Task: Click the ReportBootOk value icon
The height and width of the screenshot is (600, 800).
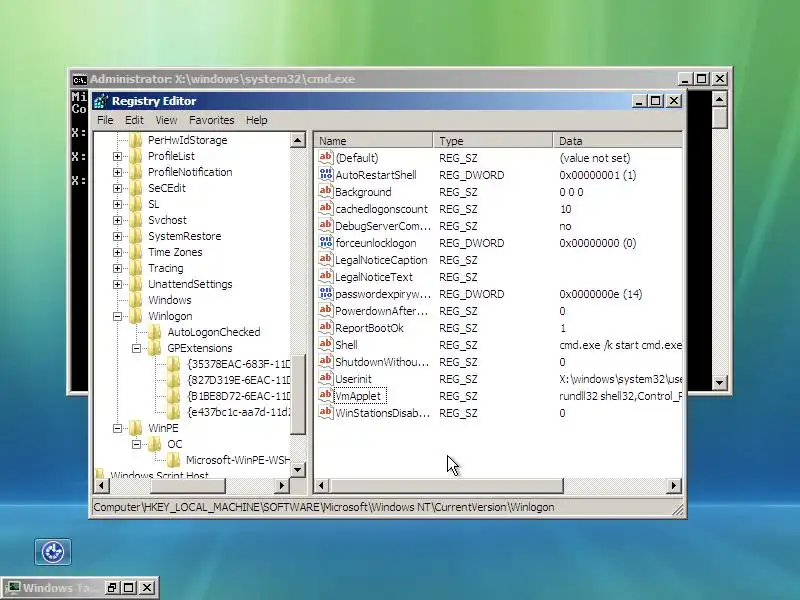Action: coord(326,328)
